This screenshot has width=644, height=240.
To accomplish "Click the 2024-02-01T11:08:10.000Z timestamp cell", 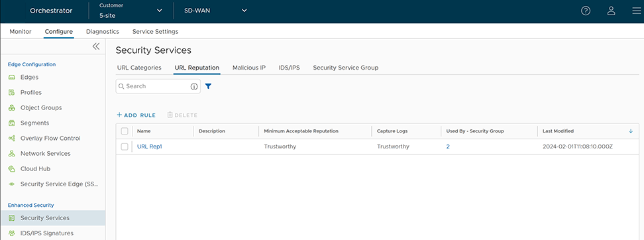I will pyautogui.click(x=578, y=147).
